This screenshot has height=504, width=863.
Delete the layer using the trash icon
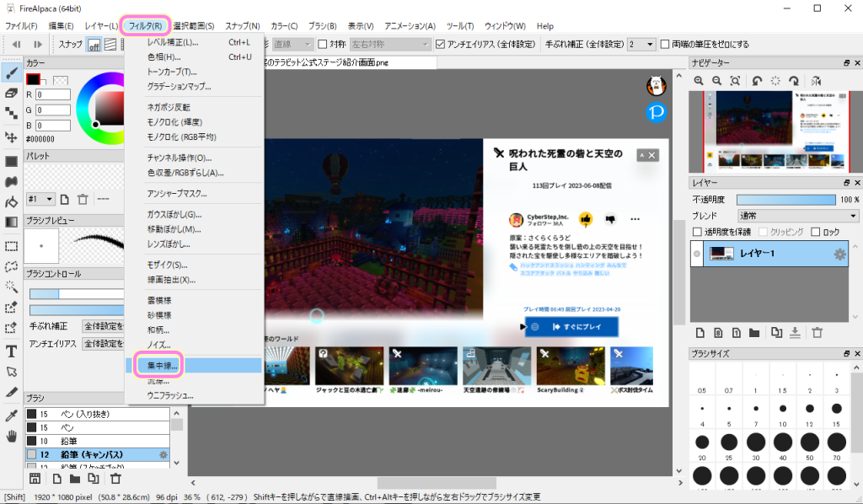[817, 333]
